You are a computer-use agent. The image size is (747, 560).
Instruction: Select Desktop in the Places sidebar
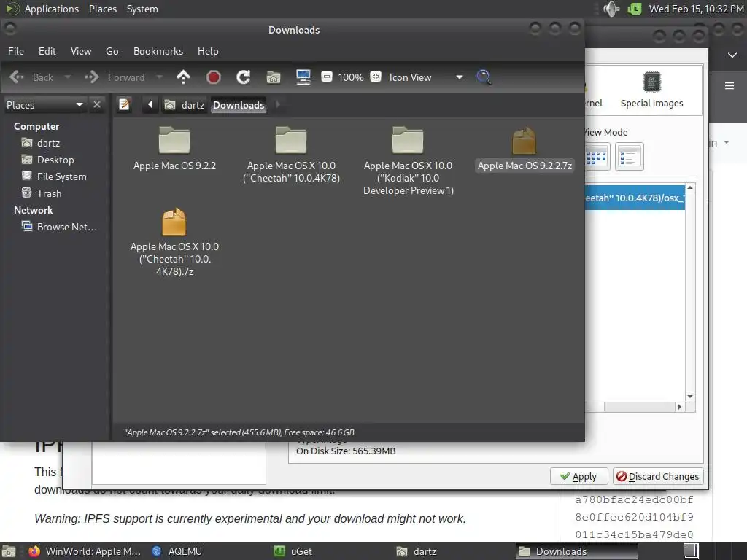(47, 160)
